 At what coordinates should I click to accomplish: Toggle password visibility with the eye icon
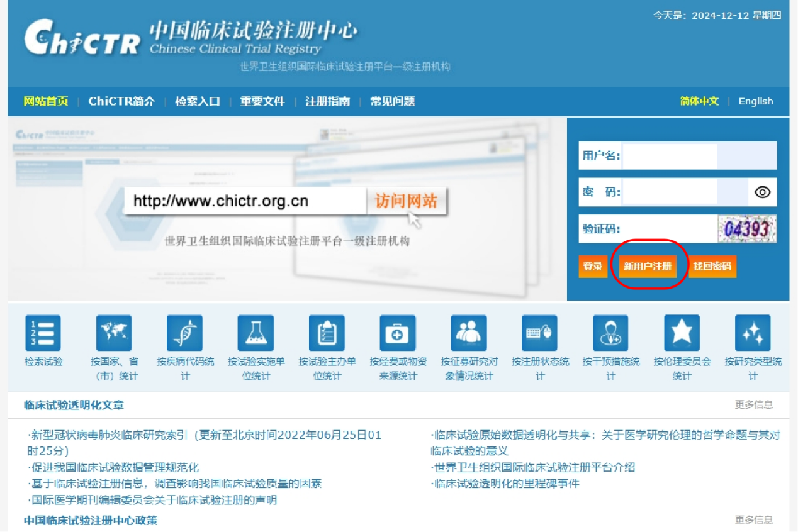763,192
